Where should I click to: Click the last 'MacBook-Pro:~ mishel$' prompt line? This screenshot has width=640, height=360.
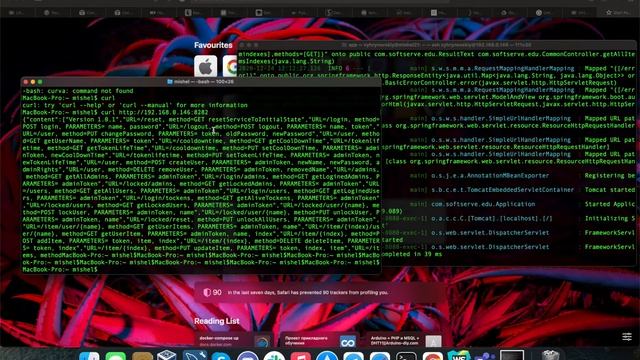(x=60, y=269)
